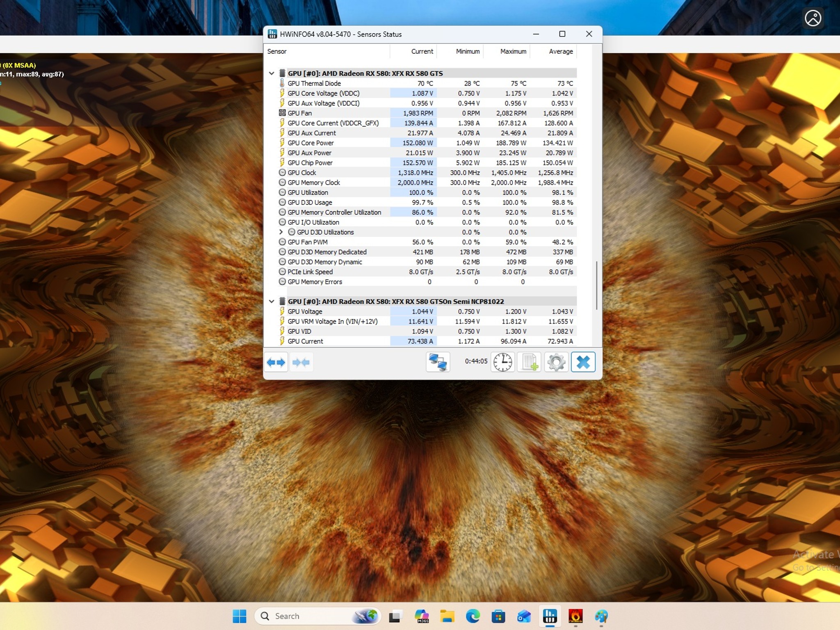Image resolution: width=840 pixels, height=630 pixels.
Task: Click the 0:44:05 elapsed time readout
Action: tap(476, 361)
